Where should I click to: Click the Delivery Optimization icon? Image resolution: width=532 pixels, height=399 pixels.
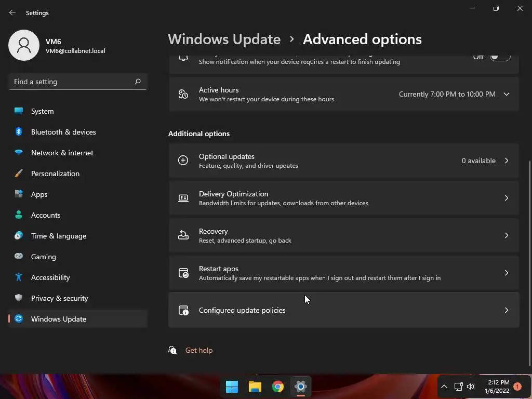[x=183, y=198]
